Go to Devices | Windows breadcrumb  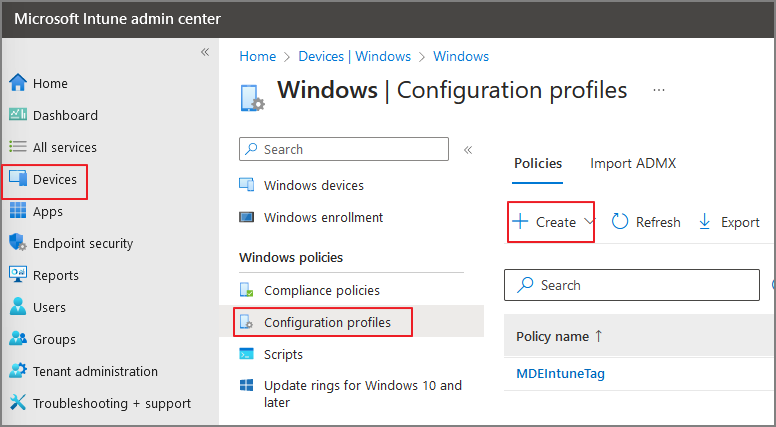[354, 56]
